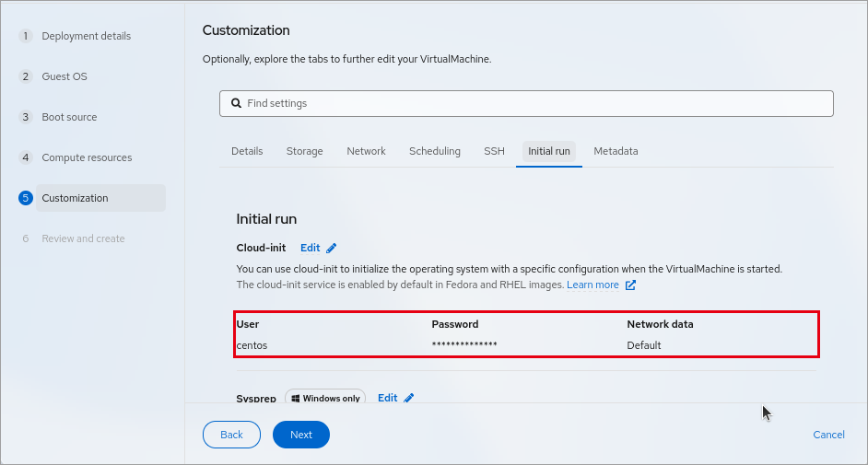Switch to the Storage tab
Image resolution: width=868 pixels, height=465 pixels.
click(x=304, y=151)
